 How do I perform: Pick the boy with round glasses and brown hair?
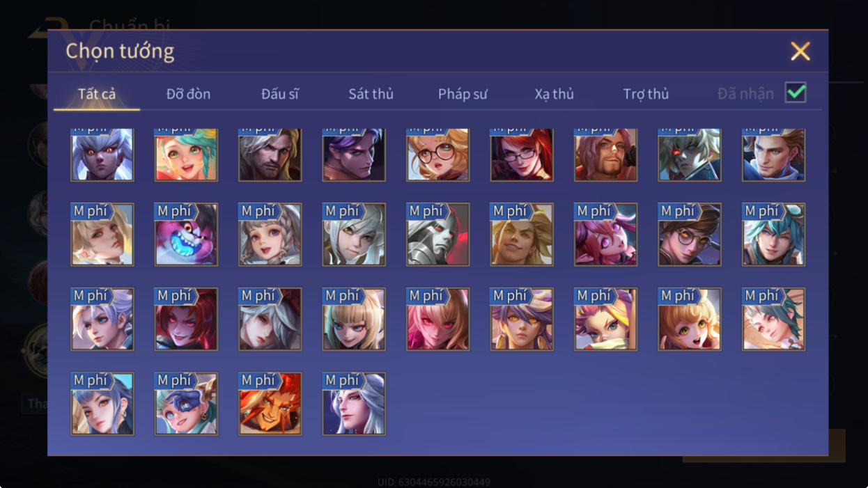pos(690,235)
